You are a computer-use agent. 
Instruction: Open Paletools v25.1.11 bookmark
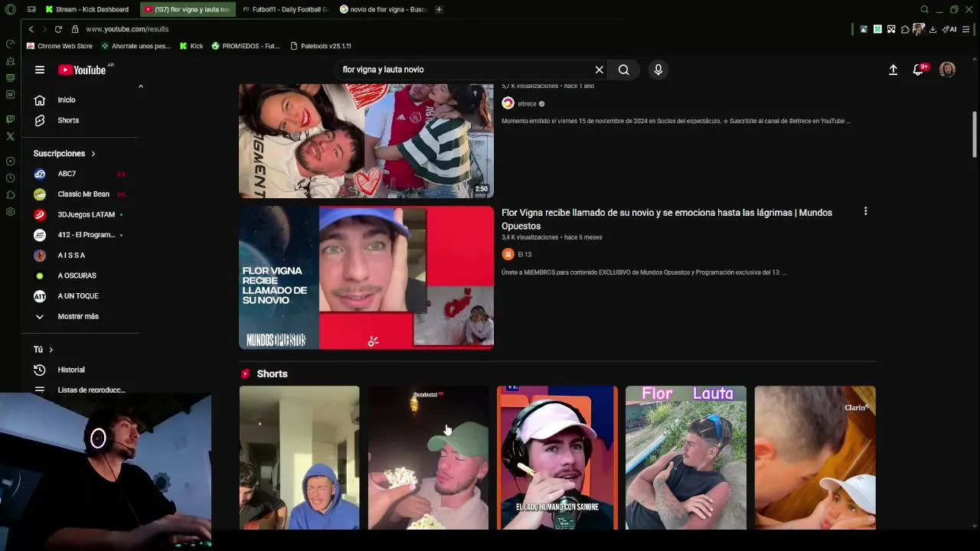(321, 46)
